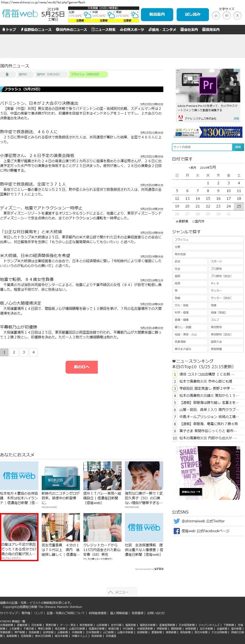The image size is (245, 644).
Task: Open the 白髪はアレ不足が原因 recommended thumbnail
Action: click(19, 527)
